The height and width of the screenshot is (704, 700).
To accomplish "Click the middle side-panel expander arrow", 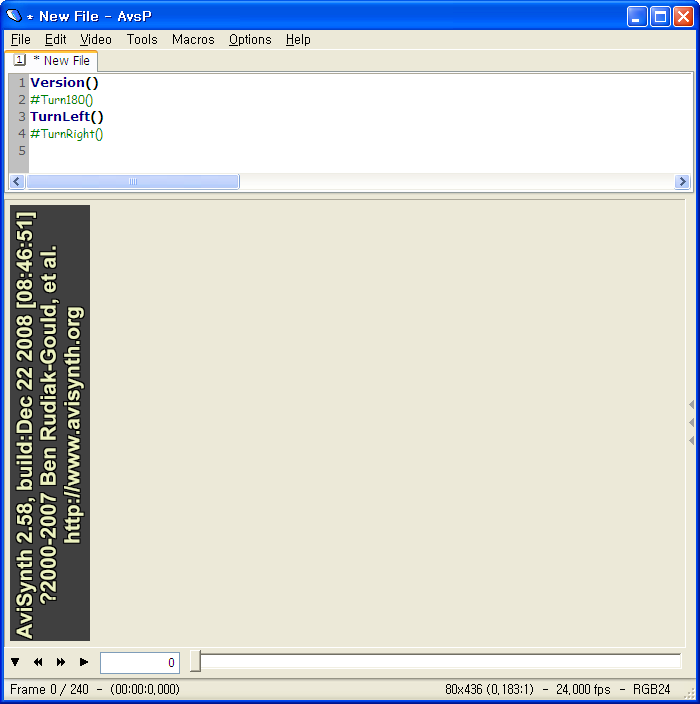I will (691, 422).
